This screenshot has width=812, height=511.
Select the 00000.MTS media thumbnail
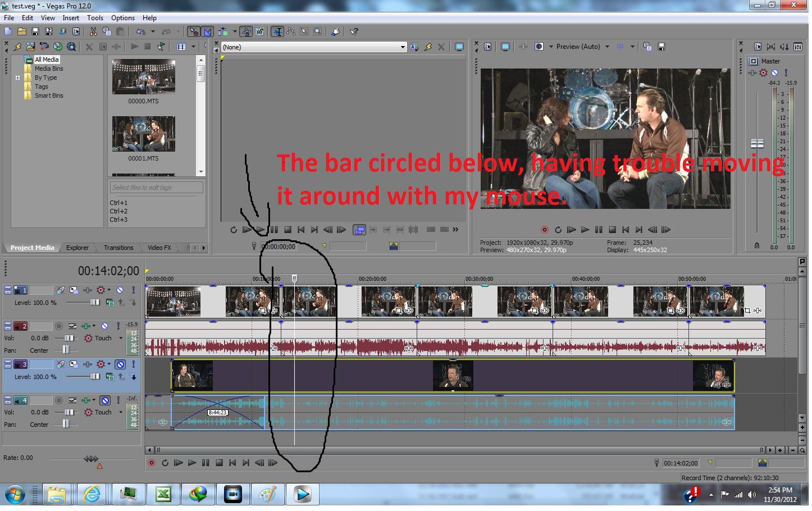point(144,77)
